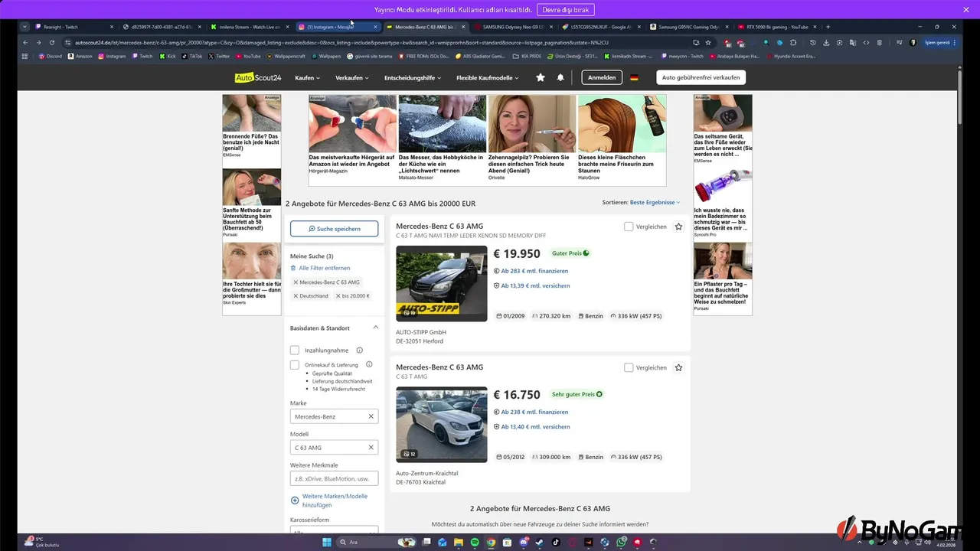
Task: Click the Anmelden button
Action: pos(602,77)
